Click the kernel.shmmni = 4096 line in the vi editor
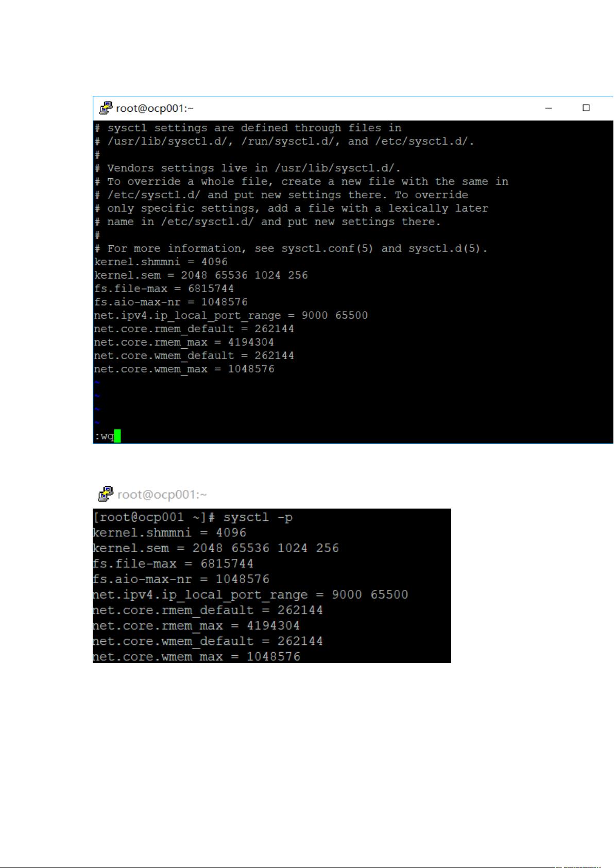Screen dimensions: 614x868 [x=161, y=262]
